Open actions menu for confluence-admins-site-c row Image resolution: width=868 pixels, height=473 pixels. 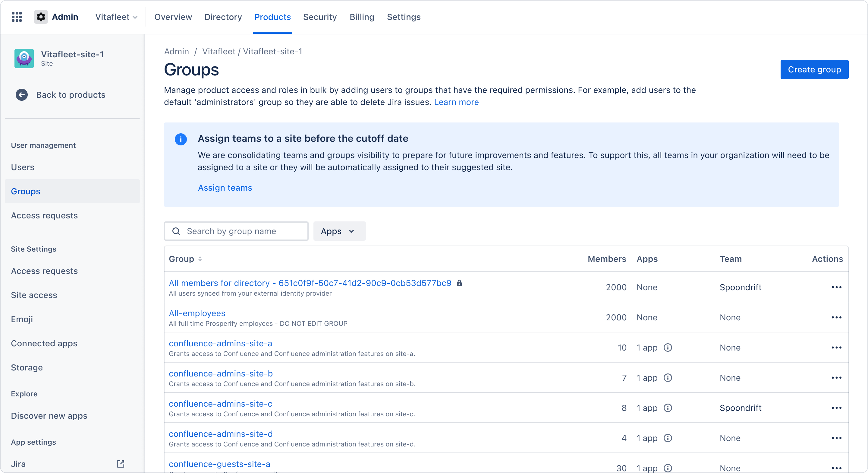(x=836, y=408)
